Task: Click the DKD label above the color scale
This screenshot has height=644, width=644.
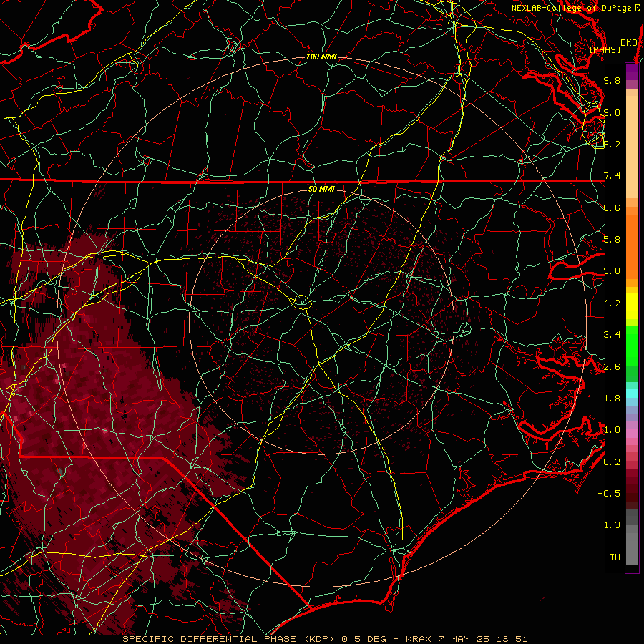Action: point(628,43)
